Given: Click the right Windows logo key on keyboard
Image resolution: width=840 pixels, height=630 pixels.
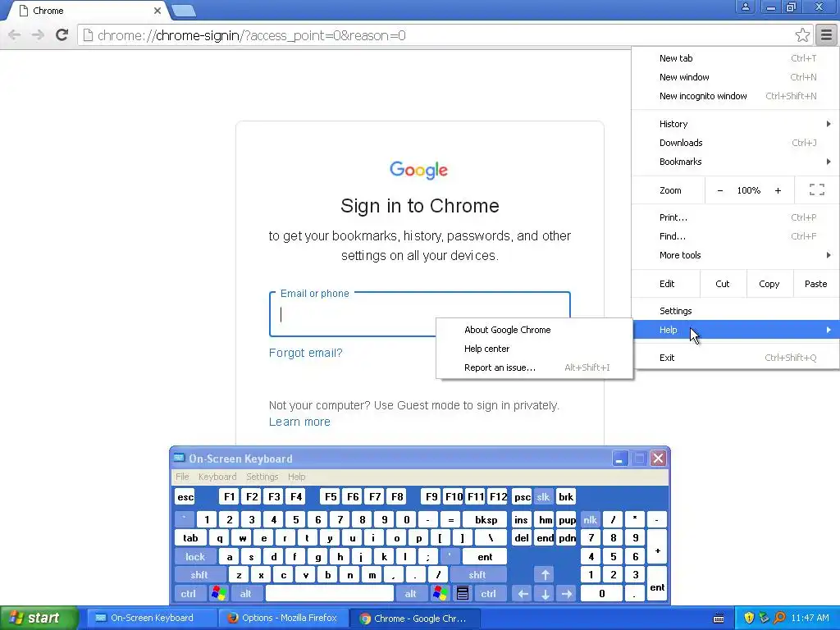Looking at the screenshot, I should click(x=441, y=593).
